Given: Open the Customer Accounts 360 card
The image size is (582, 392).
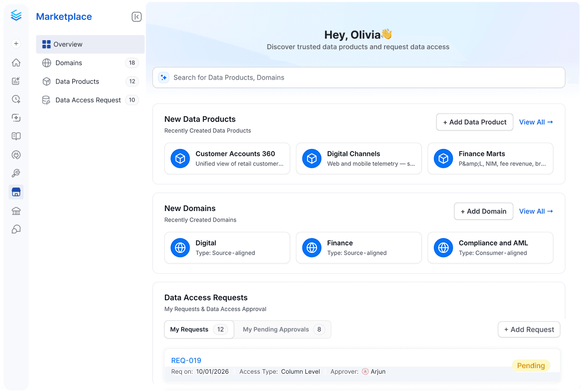Looking at the screenshot, I should (x=227, y=158).
